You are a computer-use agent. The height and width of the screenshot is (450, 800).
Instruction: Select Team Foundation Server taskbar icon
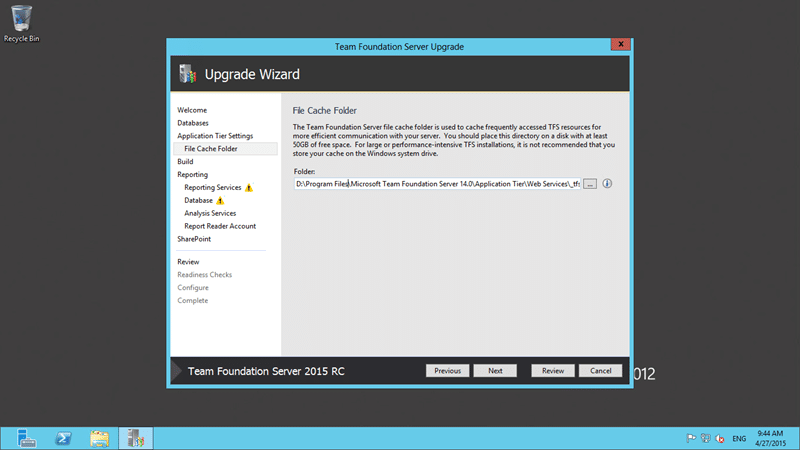tap(136, 438)
